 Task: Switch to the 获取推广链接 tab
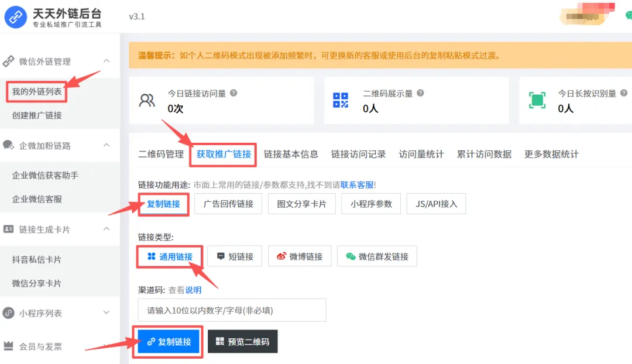pos(224,154)
